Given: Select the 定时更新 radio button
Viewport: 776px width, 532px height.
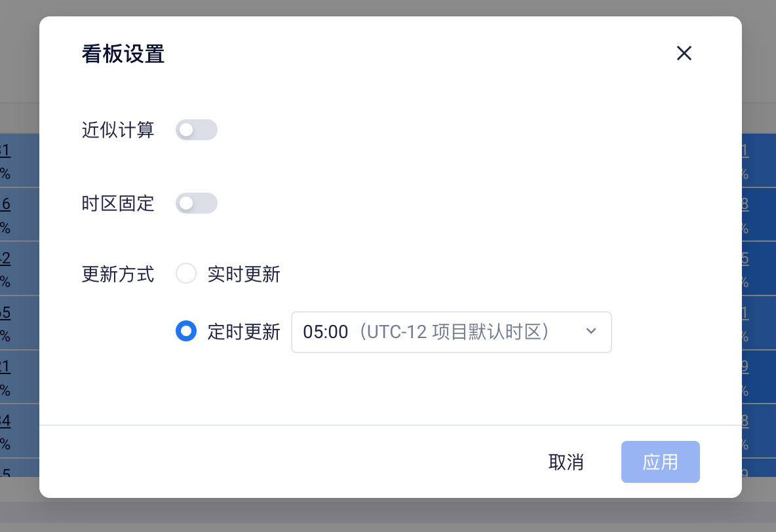Looking at the screenshot, I should click(x=186, y=332).
